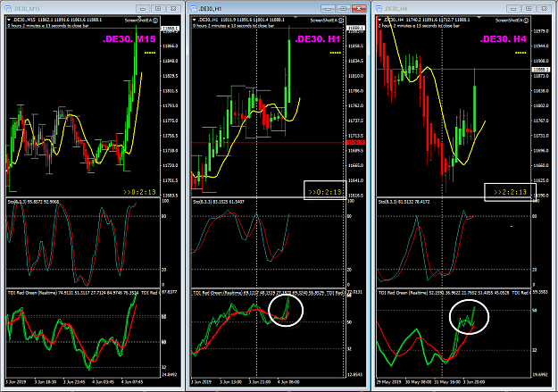Click '4 Jun 07:45' on the M15 time axis
This screenshot has width=558, height=392.
[132, 382]
